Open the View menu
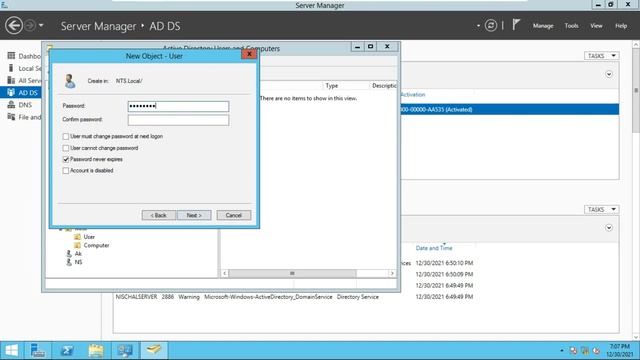This screenshot has width=640, height=360. pos(596,26)
